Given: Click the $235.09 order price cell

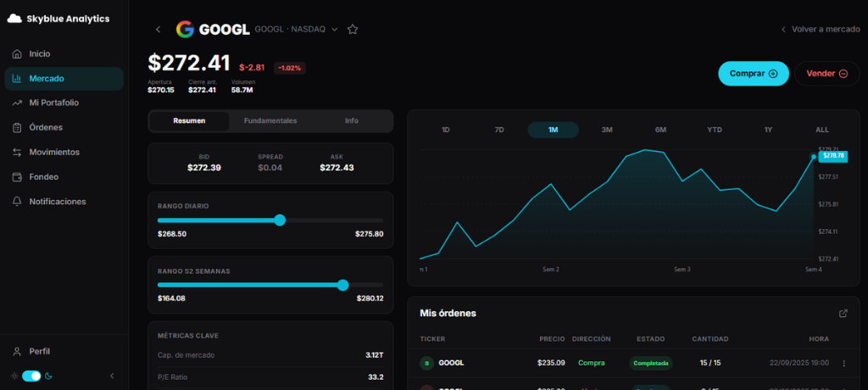Looking at the screenshot, I should (x=551, y=364).
